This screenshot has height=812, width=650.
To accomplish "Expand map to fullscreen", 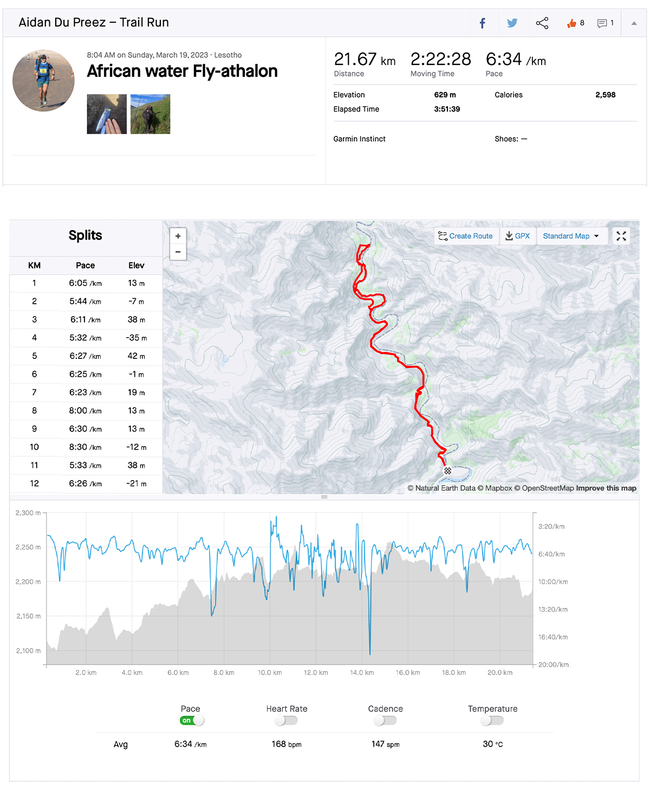I will [621, 236].
